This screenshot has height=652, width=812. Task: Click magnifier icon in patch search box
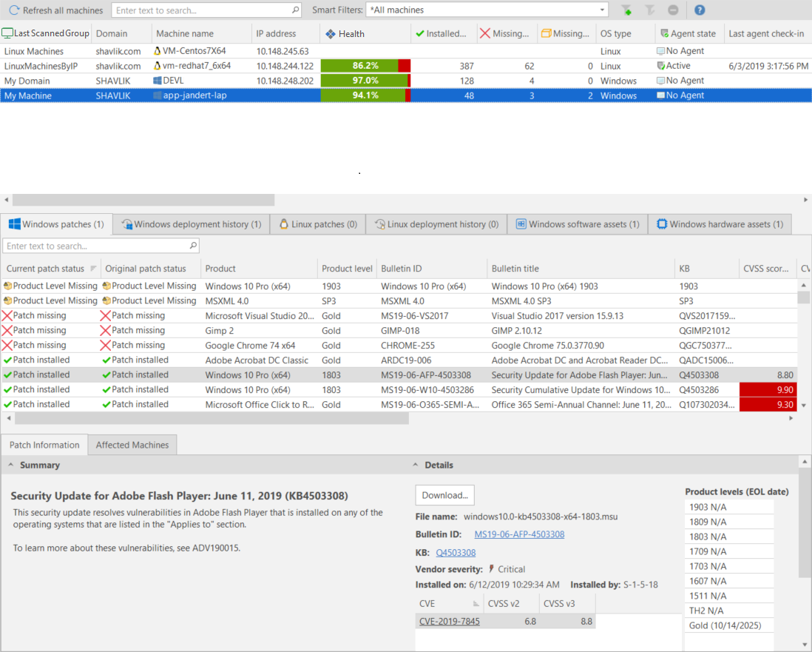[x=192, y=245]
